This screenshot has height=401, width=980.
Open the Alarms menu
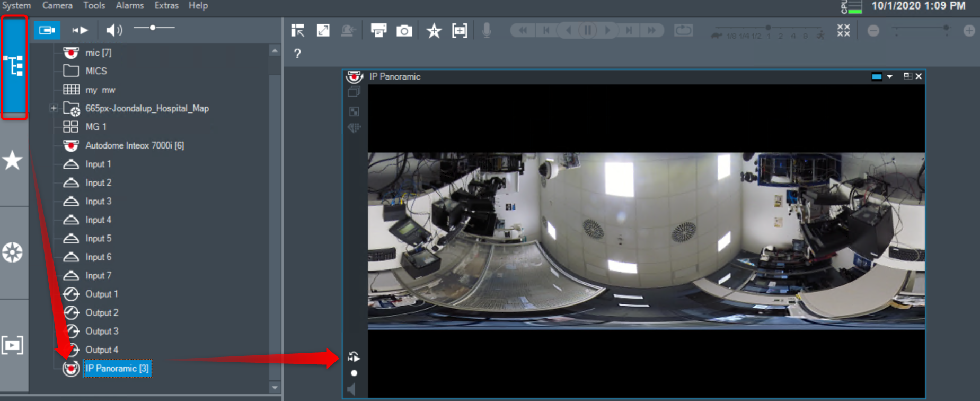point(129,6)
